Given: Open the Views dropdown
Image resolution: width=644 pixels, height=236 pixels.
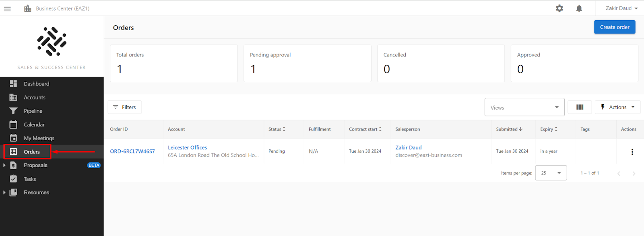Looking at the screenshot, I should coord(524,107).
